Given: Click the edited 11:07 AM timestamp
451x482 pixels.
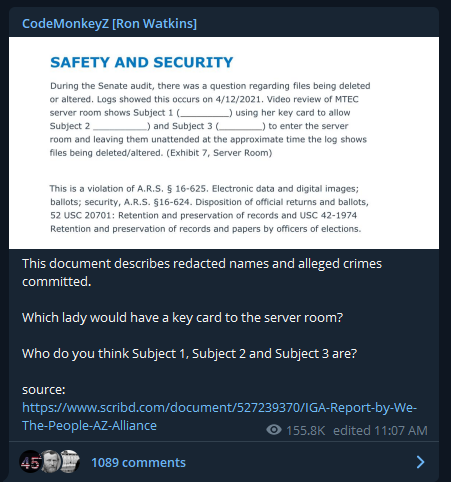Looking at the screenshot, I should coord(380,430).
